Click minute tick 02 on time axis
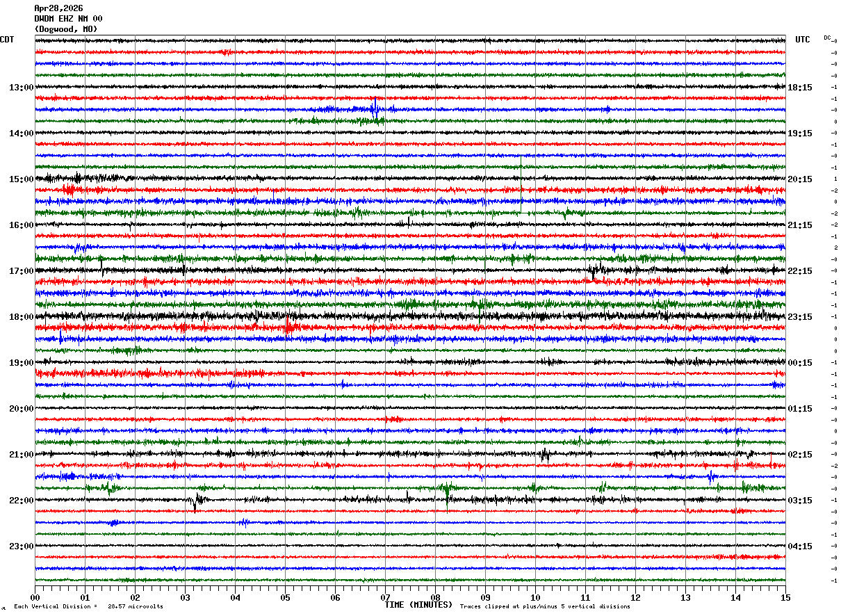The width and height of the screenshot is (841, 616). (135, 597)
